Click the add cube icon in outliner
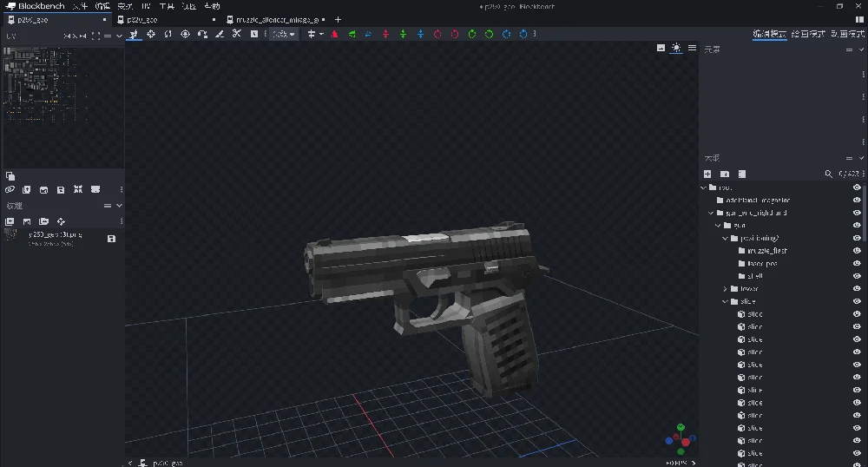 pyautogui.click(x=707, y=174)
